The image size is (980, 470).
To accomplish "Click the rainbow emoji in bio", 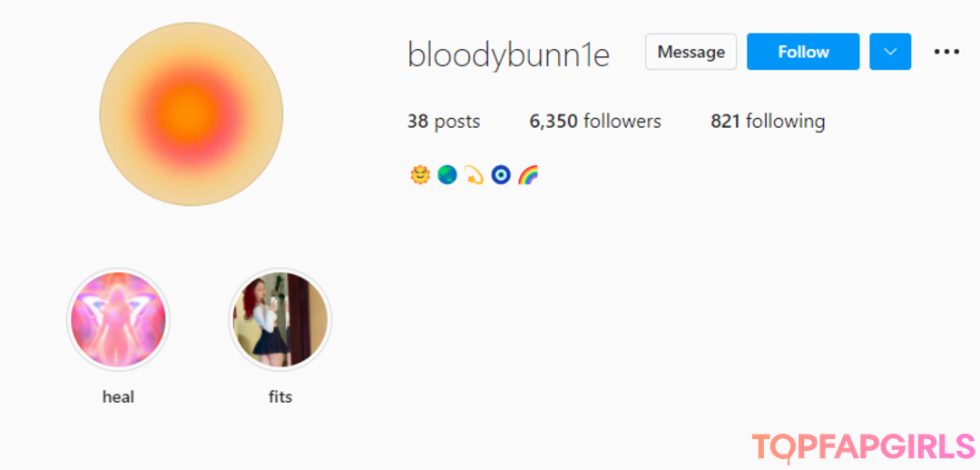I will tap(528, 175).
